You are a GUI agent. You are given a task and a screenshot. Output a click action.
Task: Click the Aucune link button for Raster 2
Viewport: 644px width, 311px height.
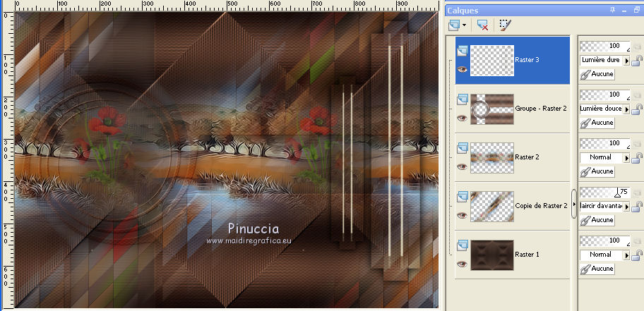[597, 171]
